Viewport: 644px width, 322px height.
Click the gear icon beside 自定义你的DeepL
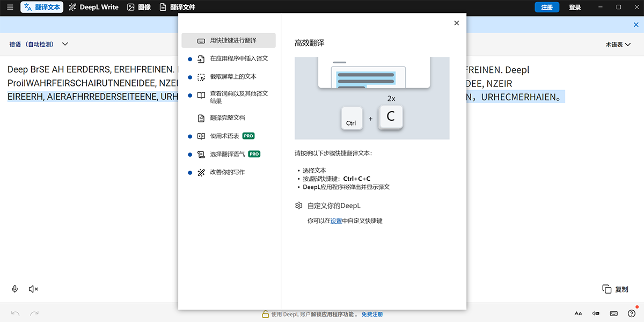[x=299, y=206]
